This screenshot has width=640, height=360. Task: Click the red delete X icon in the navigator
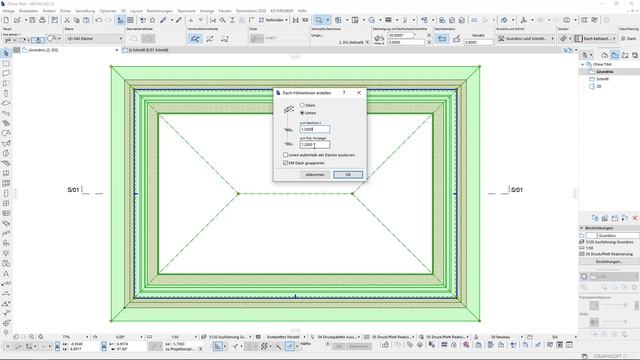[635, 218]
